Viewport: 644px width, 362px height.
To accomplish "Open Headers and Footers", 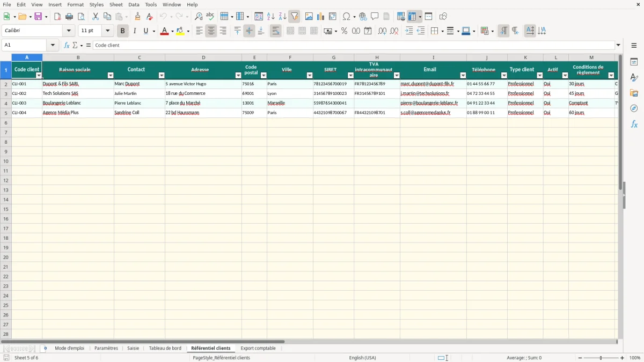I will coord(386,17).
